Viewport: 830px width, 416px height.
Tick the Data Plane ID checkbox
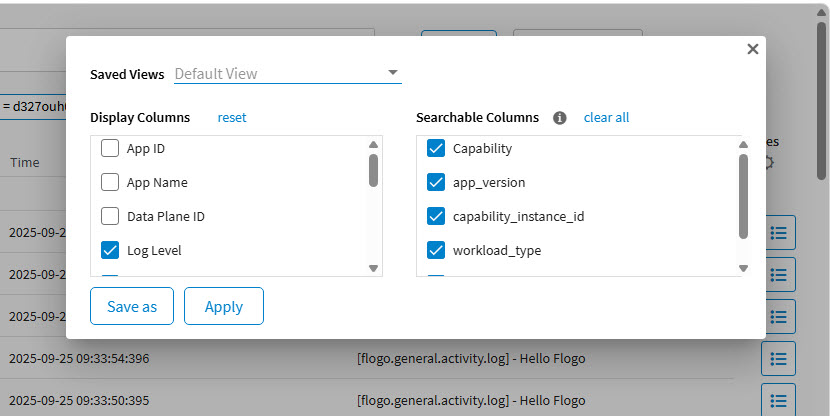point(110,216)
